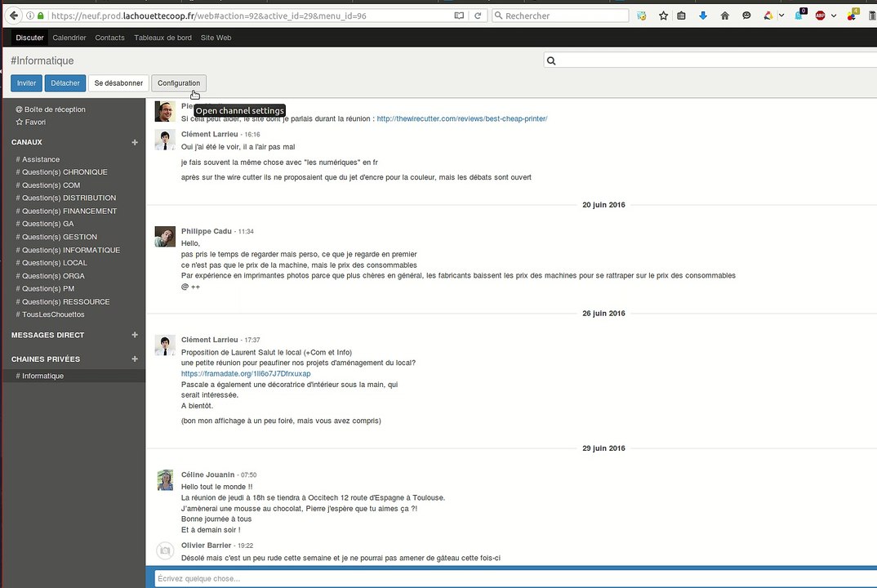The image size is (877, 588).
Task: Click the #Informatique channel title
Action: click(42, 60)
